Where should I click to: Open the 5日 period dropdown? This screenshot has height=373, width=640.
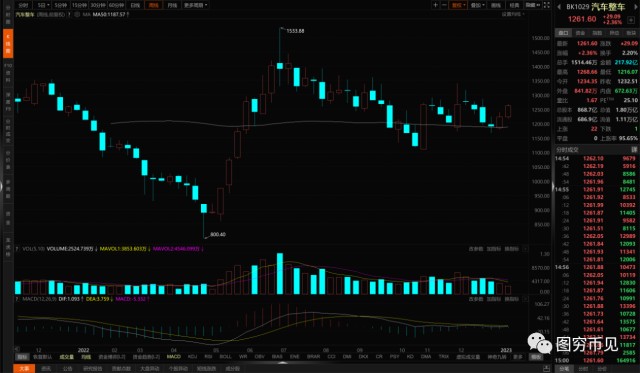(43, 5)
